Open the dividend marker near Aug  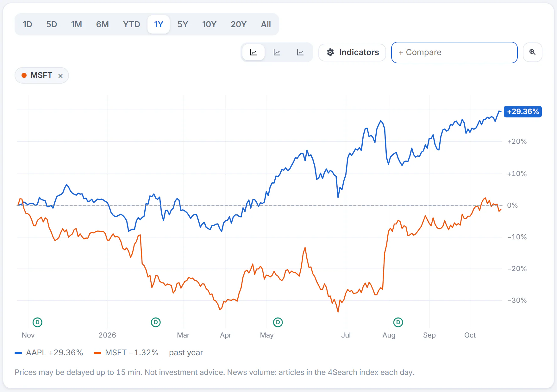click(398, 322)
